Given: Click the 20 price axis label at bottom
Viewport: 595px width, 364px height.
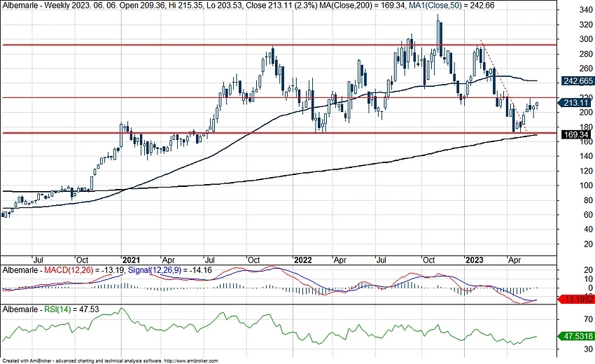Looking at the screenshot, I should click(588, 244).
